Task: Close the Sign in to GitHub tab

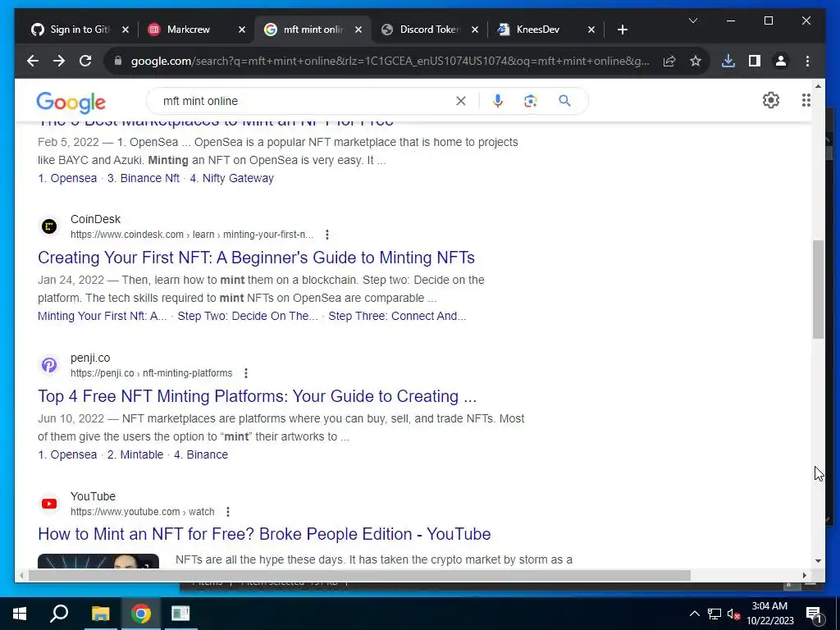Action: pos(126,30)
